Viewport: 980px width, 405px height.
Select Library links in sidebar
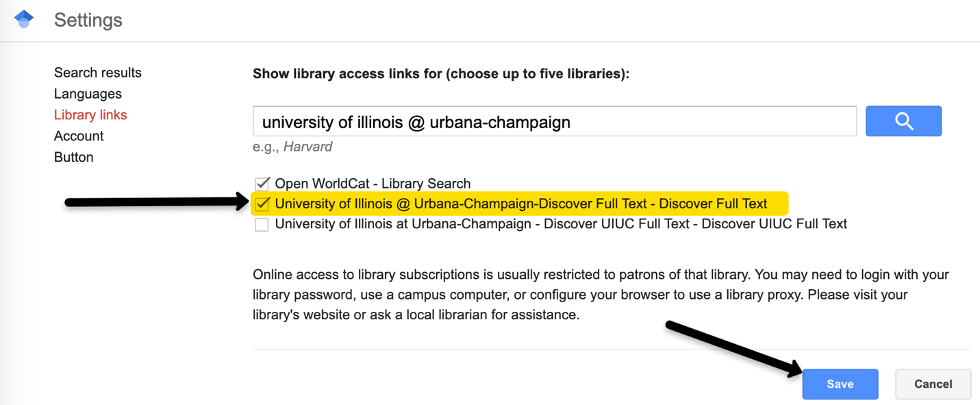coord(90,115)
